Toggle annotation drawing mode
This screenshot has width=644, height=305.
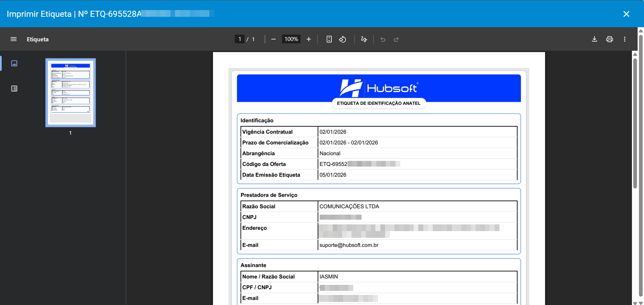point(364,39)
